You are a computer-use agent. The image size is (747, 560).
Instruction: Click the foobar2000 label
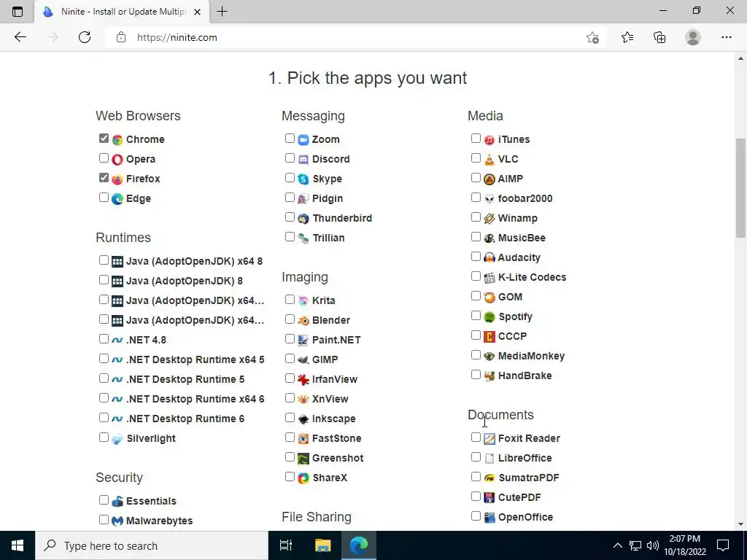click(525, 198)
